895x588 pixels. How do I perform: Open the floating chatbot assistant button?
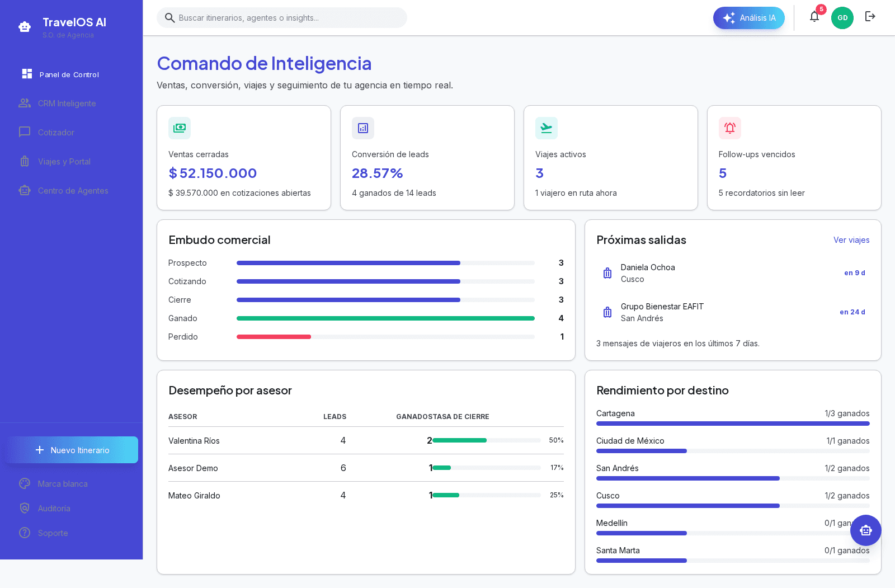pos(865,530)
